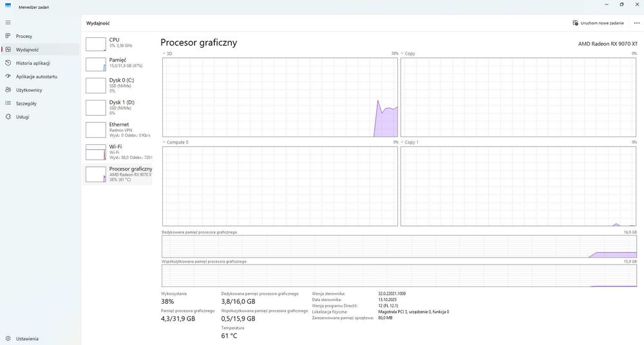
Task: Click the 0,5/15,9 GB shared memory value
Action: (238, 319)
